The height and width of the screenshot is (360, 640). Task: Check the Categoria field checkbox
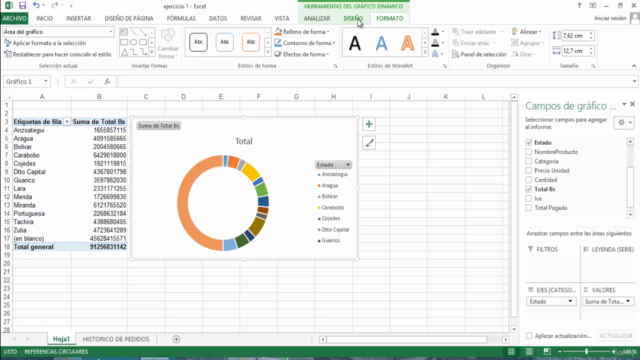[x=529, y=161]
